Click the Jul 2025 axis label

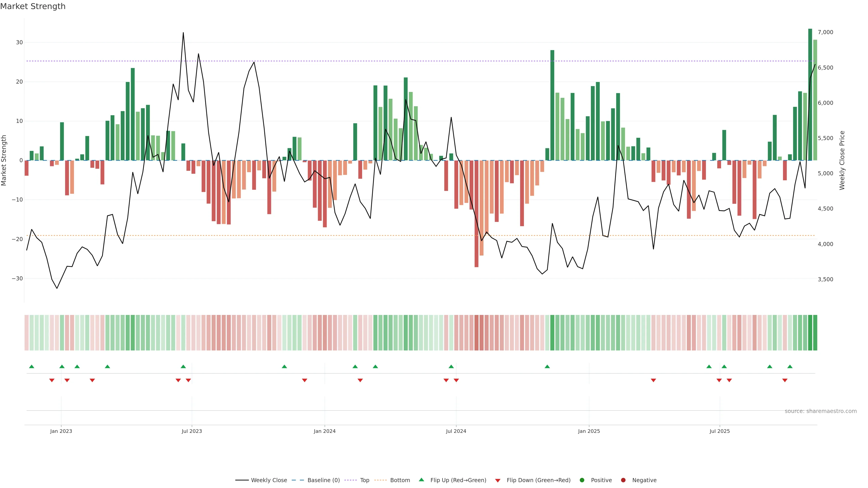coord(719,431)
